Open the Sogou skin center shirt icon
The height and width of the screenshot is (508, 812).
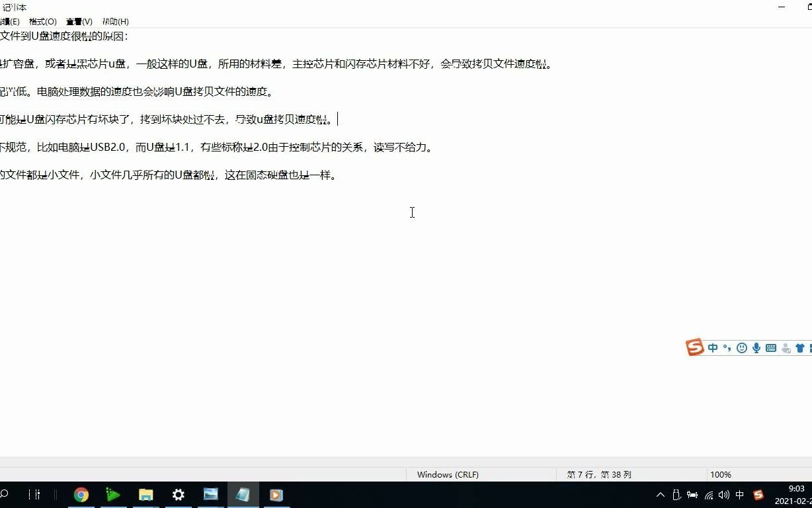pos(799,347)
